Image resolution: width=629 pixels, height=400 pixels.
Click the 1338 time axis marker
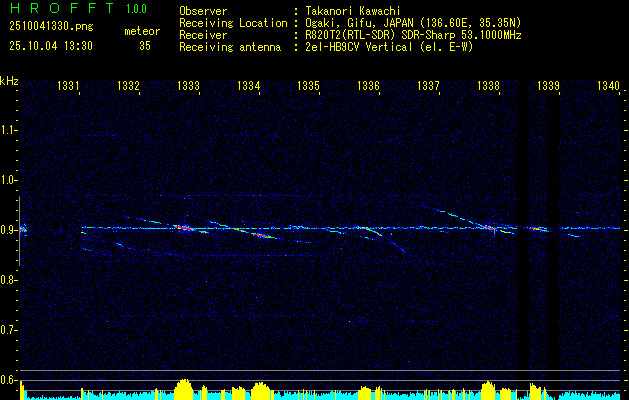(x=489, y=85)
